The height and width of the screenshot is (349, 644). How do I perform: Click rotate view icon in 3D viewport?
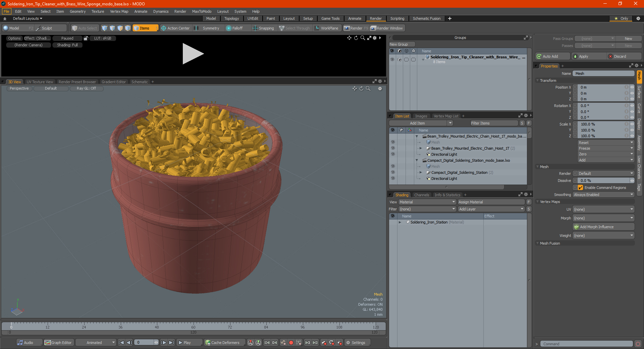pyautogui.click(x=361, y=89)
